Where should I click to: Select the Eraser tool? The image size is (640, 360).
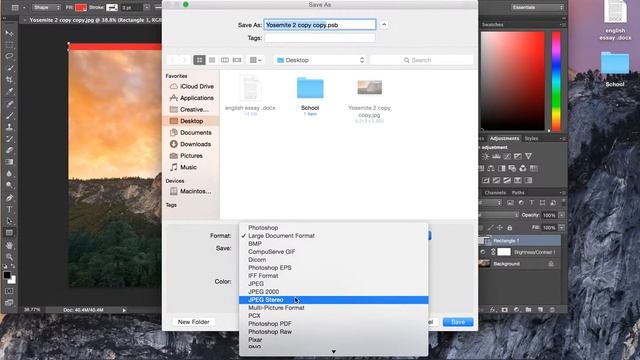click(9, 150)
